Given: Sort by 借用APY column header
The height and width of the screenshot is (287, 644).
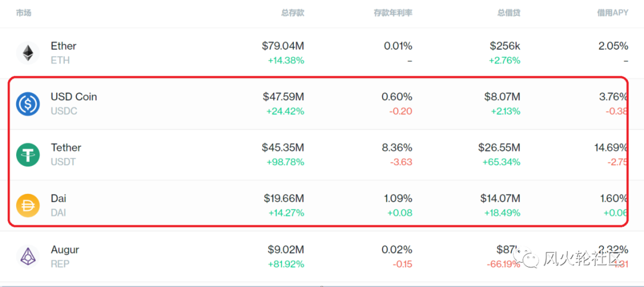Looking at the screenshot, I should [612, 13].
